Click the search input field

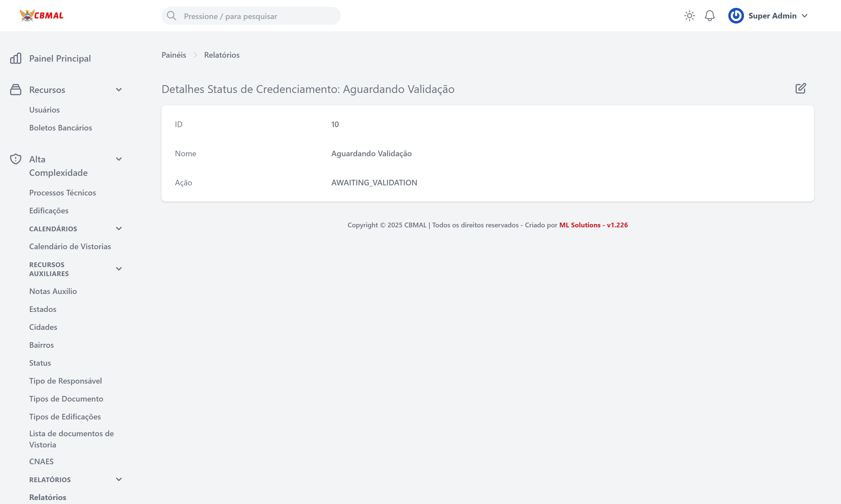pyautogui.click(x=251, y=16)
